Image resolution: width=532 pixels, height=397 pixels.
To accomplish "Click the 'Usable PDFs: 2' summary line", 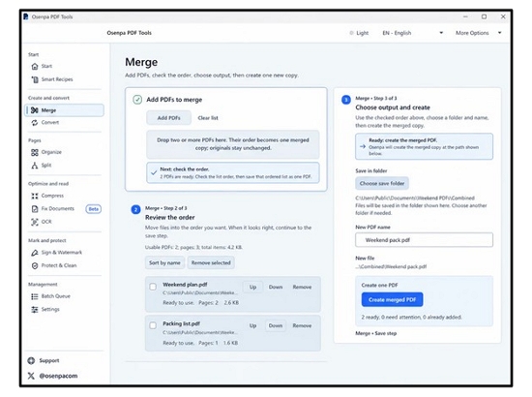I will coord(193,248).
